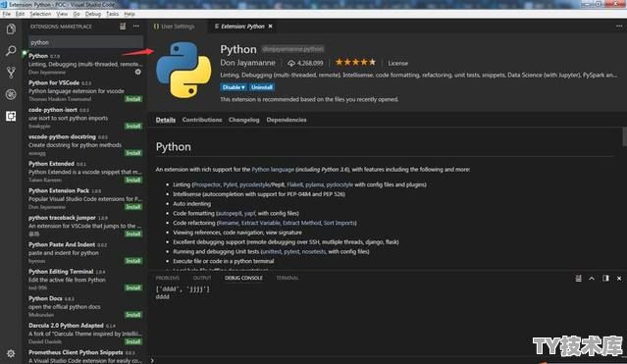Screen dimensions: 627x364
Task: Clear the extensions search results icon
Action: [123, 26]
